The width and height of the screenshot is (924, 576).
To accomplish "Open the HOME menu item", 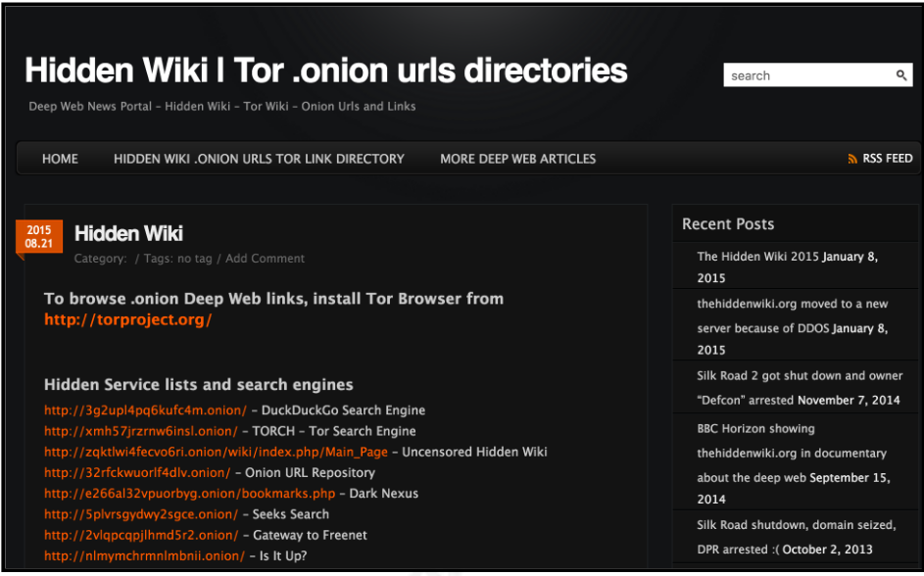I will tap(60, 159).
